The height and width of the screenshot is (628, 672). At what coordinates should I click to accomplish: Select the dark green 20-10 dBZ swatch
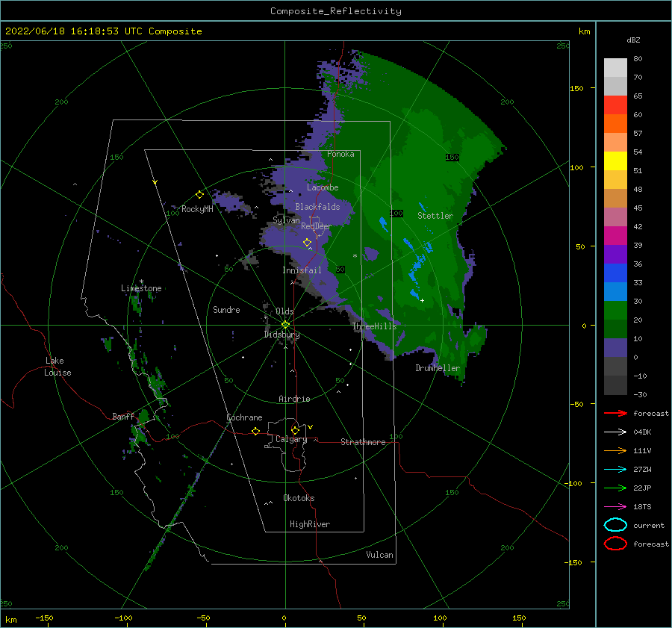click(615, 329)
